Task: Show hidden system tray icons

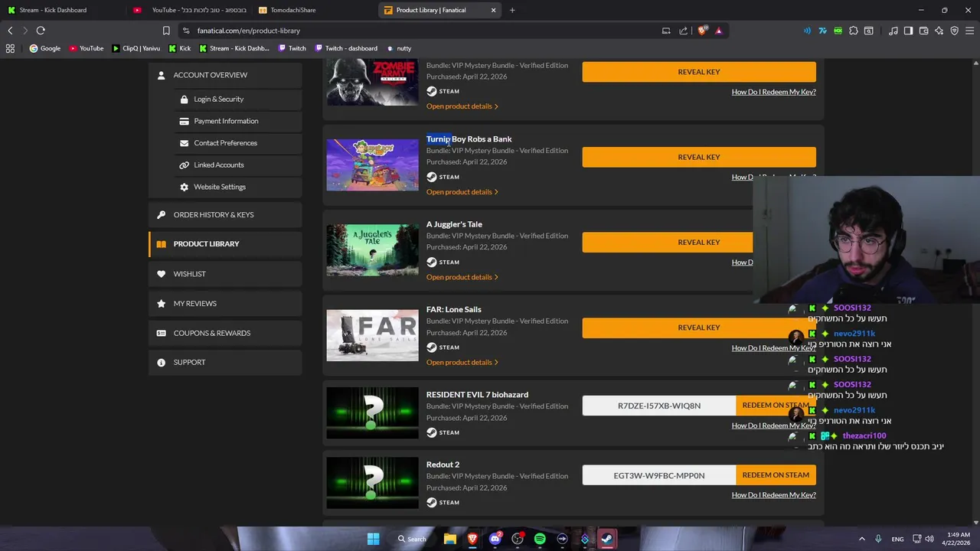Action: click(861, 539)
